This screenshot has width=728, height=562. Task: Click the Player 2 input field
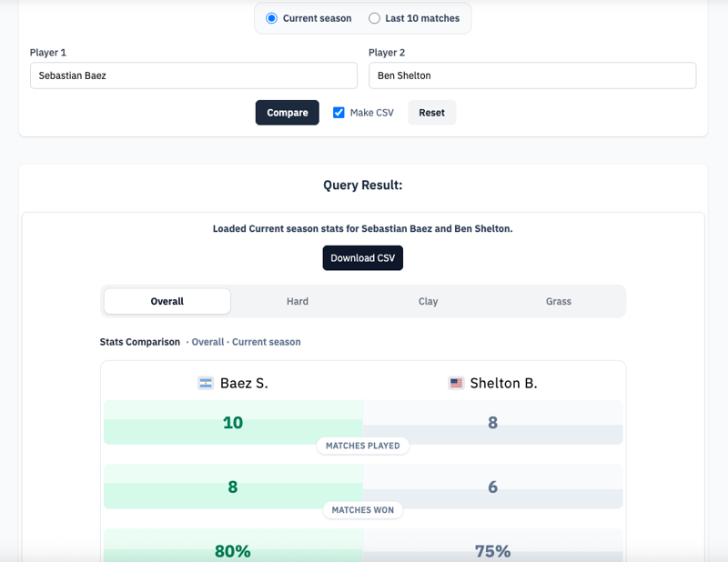pyautogui.click(x=532, y=75)
